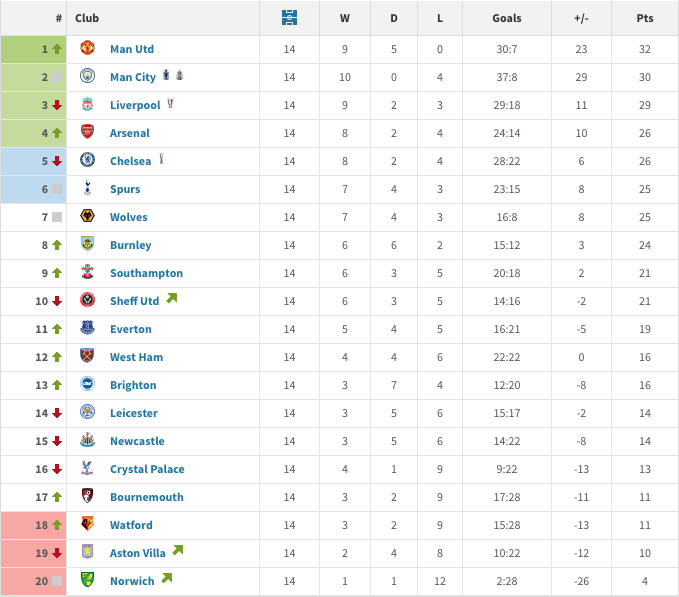
Task: Click the Goals column header
Action: pos(507,18)
